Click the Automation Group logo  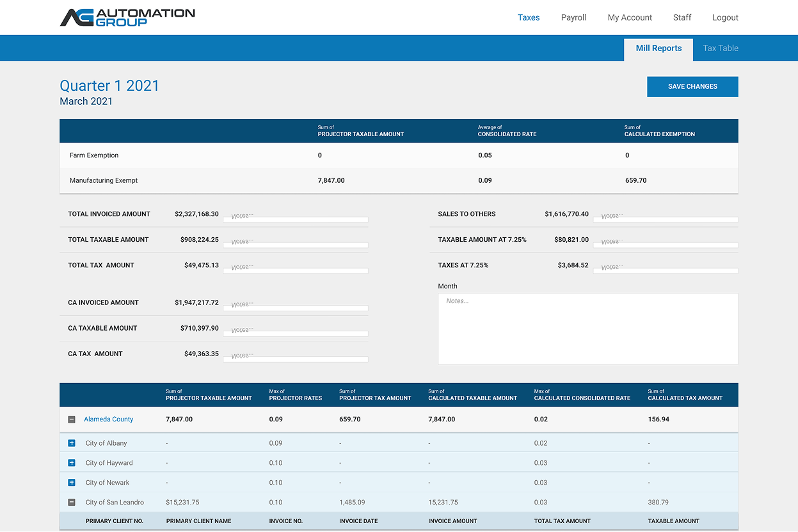point(127,17)
